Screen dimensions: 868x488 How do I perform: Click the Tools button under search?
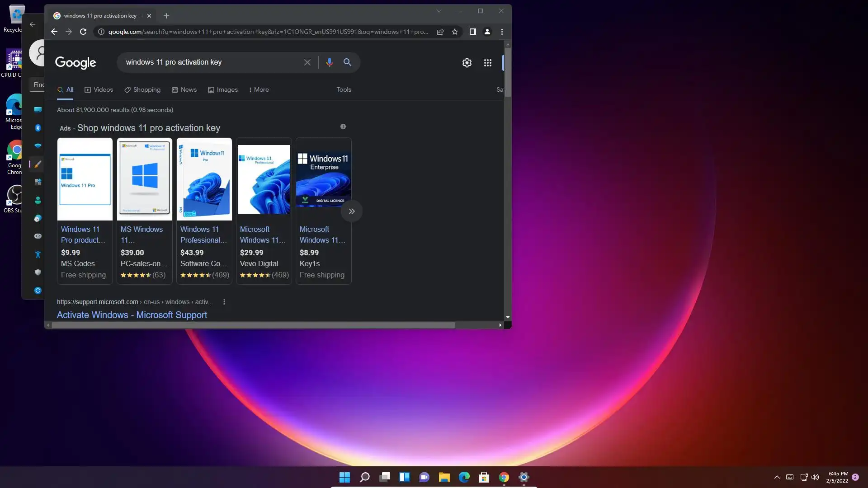(344, 89)
